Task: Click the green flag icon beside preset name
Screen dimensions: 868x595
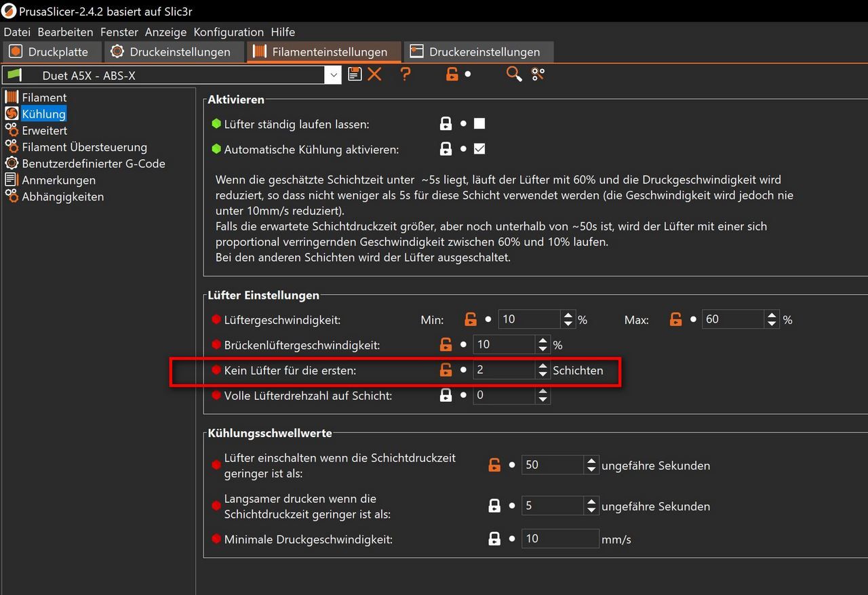Action: 14,75
